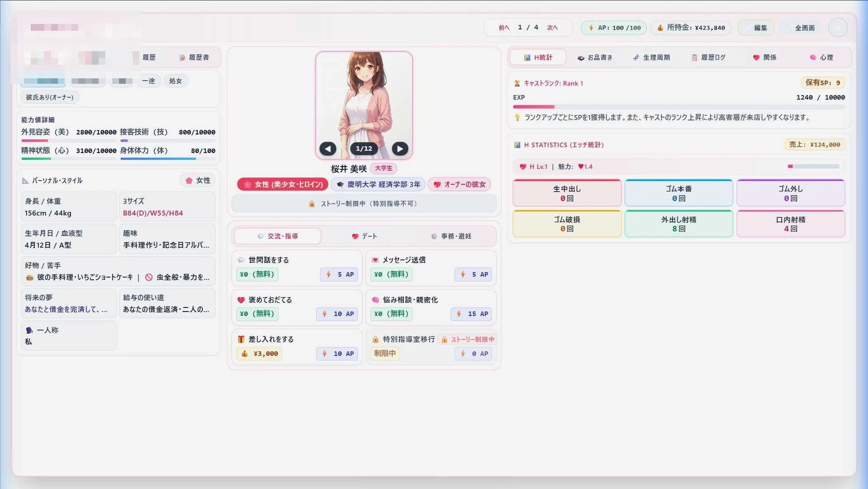Click the 外出し射精 statistic card

678,224
